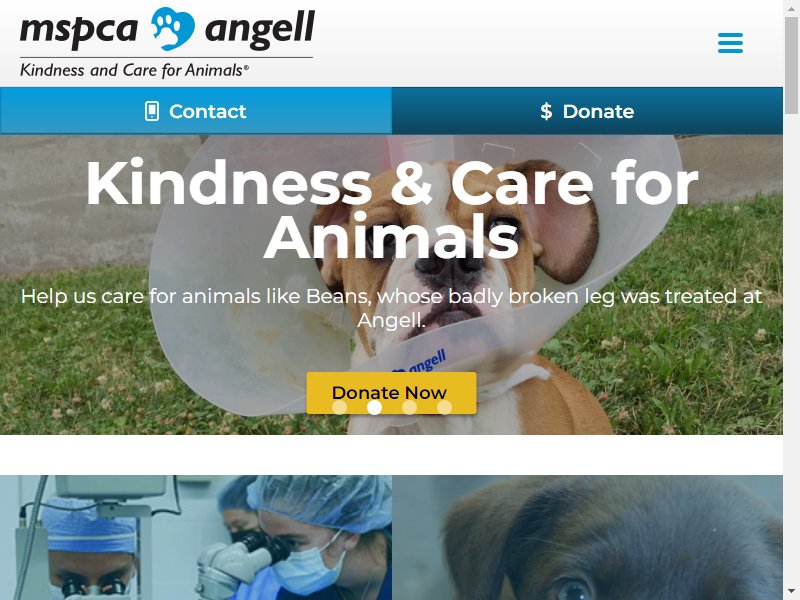Click the Kindness and Care for Animals tagline

point(135,70)
